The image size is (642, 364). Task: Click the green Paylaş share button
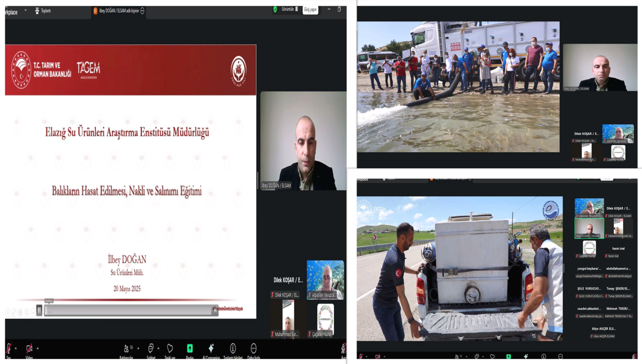[190, 349]
